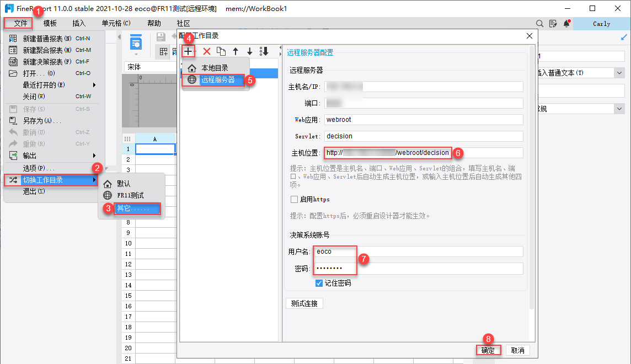Open the 单元格 menu

point(116,23)
